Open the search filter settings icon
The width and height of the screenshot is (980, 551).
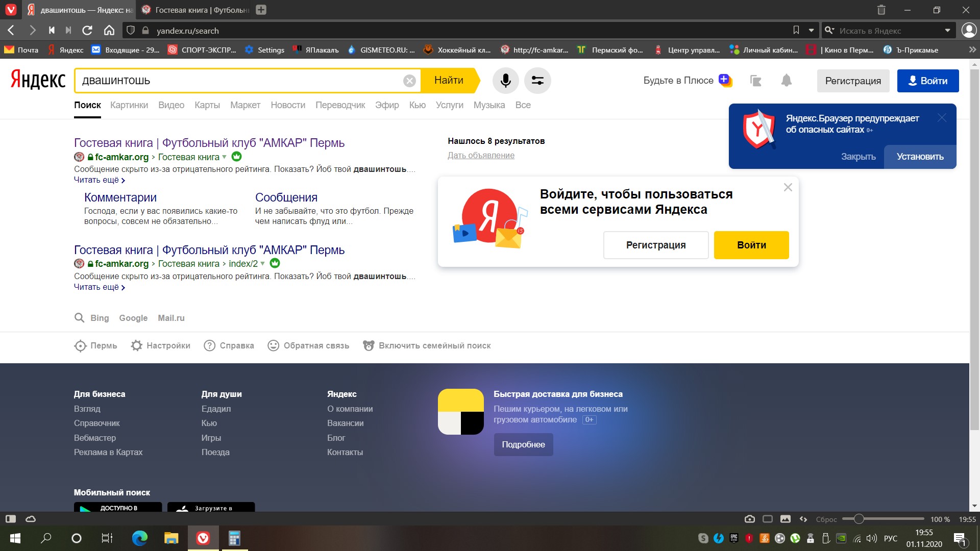(x=537, y=81)
